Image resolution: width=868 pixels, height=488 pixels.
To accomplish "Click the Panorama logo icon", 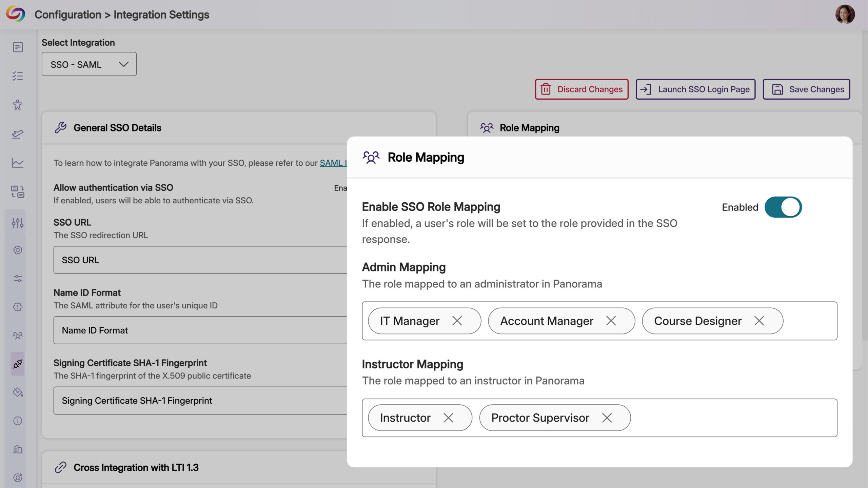I will [16, 14].
